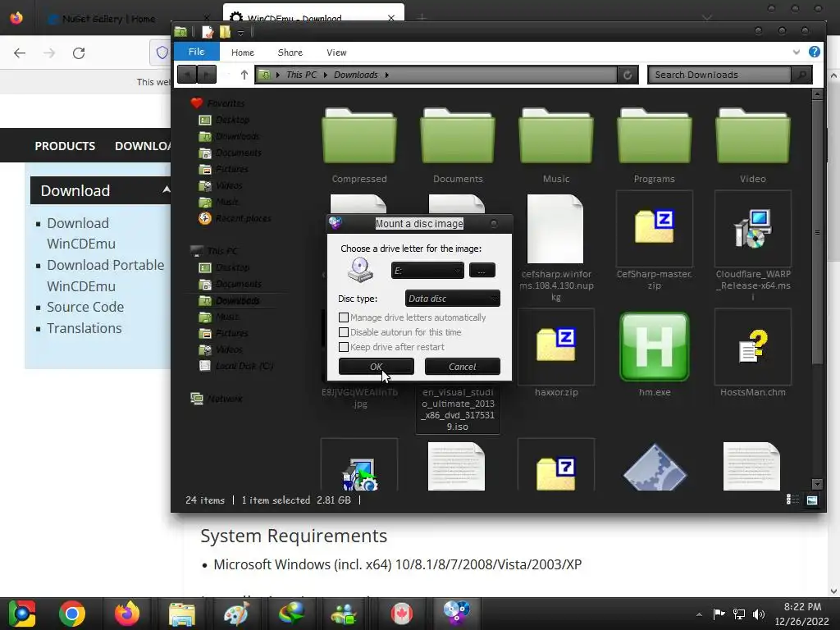Switch to details view layout

(x=792, y=500)
